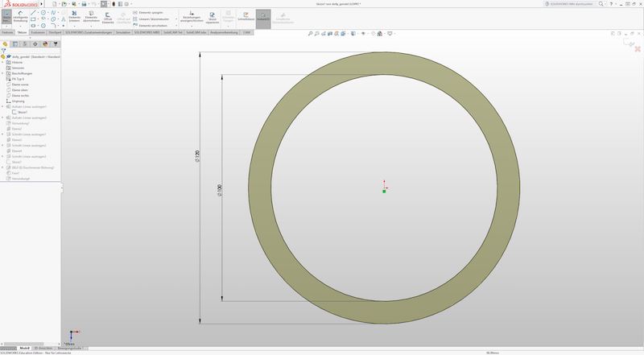Select the Spline sketch tool
This screenshot has width=644, height=355.
(x=53, y=12)
